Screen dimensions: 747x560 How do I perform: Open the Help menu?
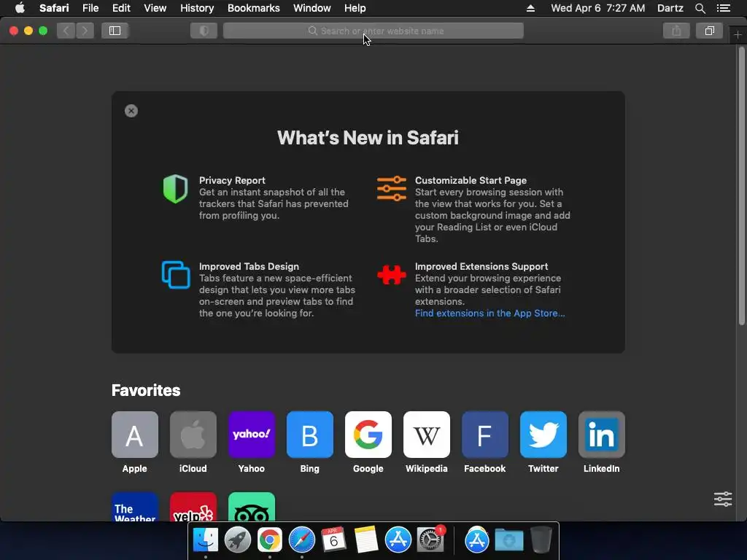click(x=355, y=8)
